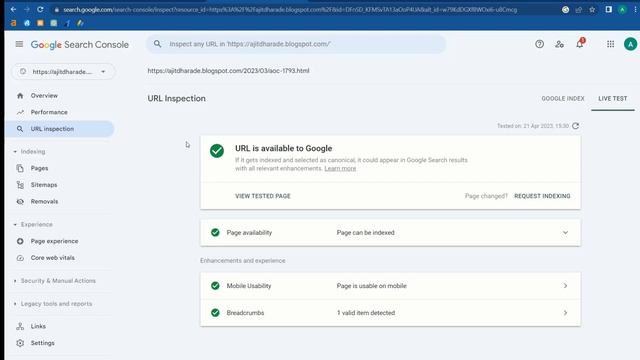This screenshot has width=640, height=360.
Task: Open the Amazon bookmark in bookmarks bar
Action: coord(13,23)
